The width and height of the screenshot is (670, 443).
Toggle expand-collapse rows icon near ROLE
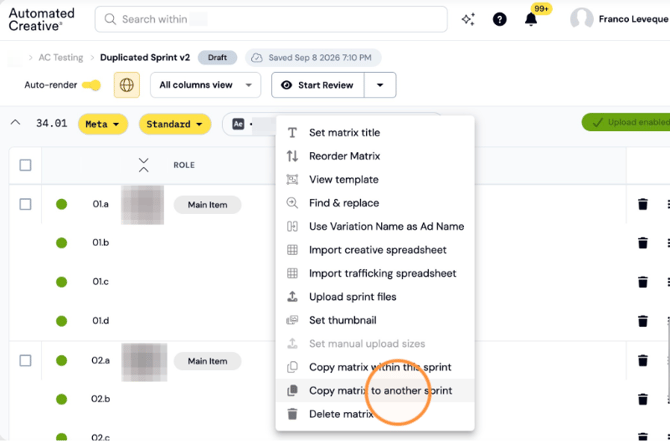[144, 165]
